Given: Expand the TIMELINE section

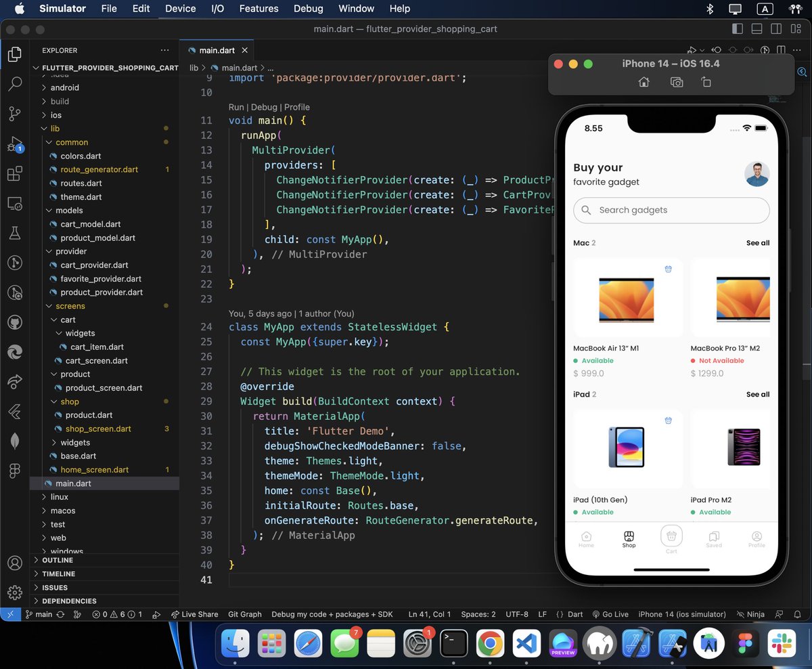Looking at the screenshot, I should (x=58, y=574).
